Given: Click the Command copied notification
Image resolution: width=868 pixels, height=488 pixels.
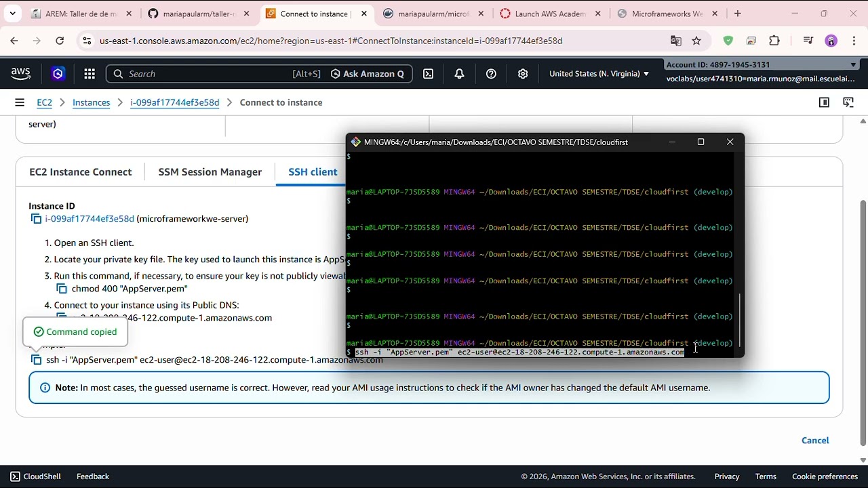Looking at the screenshot, I should [x=75, y=332].
